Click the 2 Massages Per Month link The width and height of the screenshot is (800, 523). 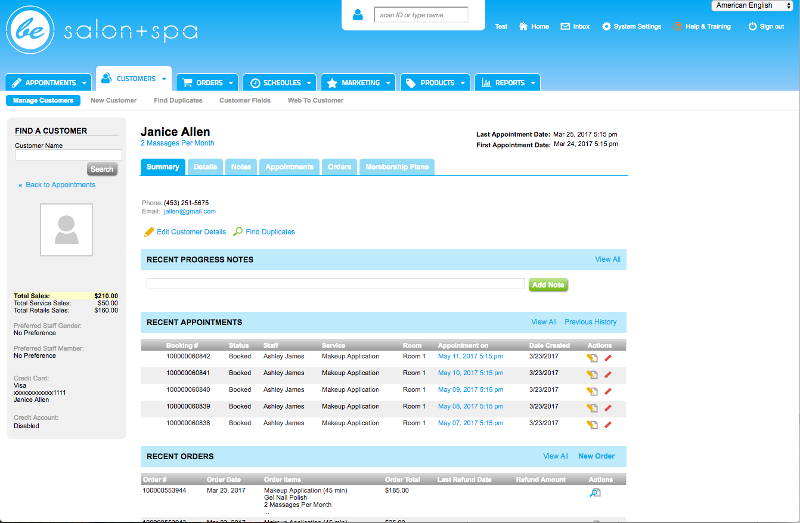coord(178,143)
